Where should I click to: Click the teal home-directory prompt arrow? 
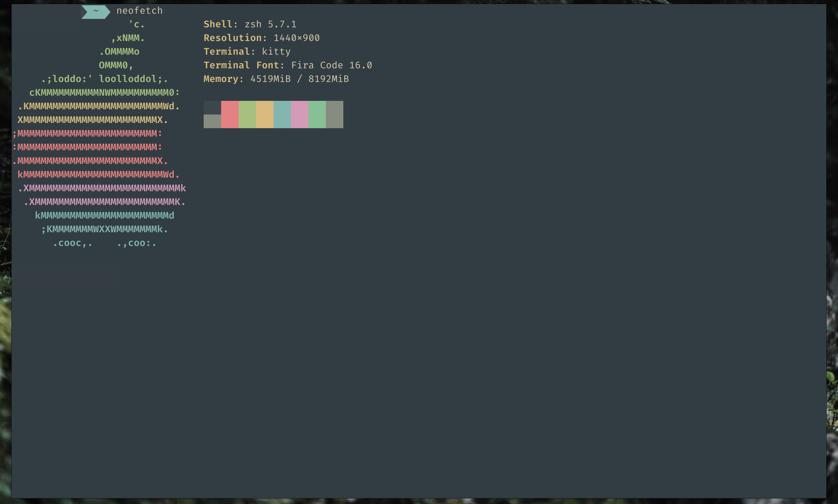pos(96,11)
